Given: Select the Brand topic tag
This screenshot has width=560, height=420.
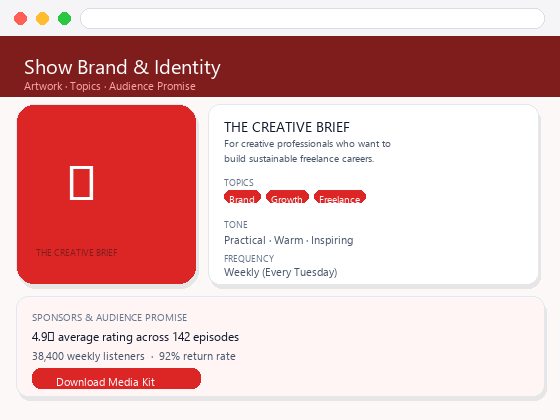Looking at the screenshot, I should point(242,197).
